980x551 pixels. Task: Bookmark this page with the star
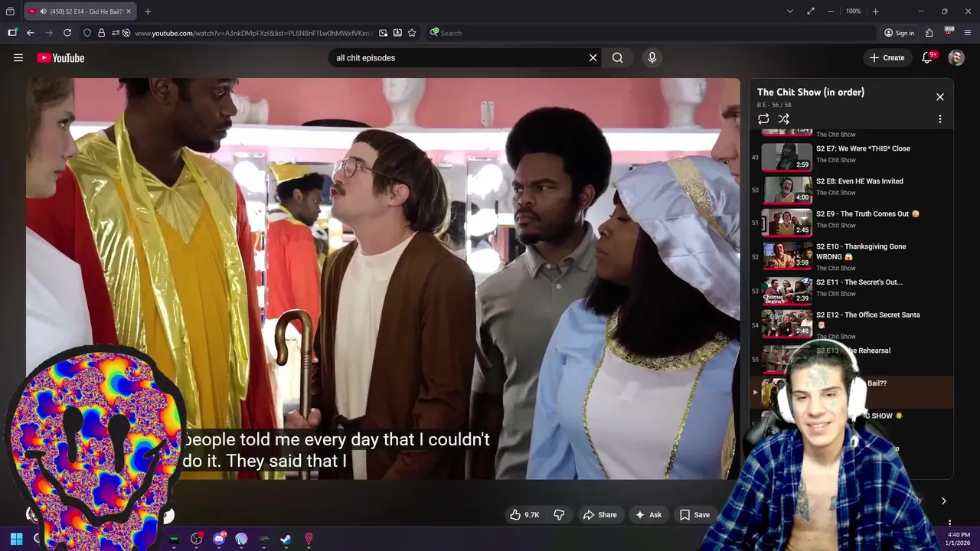pyautogui.click(x=412, y=33)
